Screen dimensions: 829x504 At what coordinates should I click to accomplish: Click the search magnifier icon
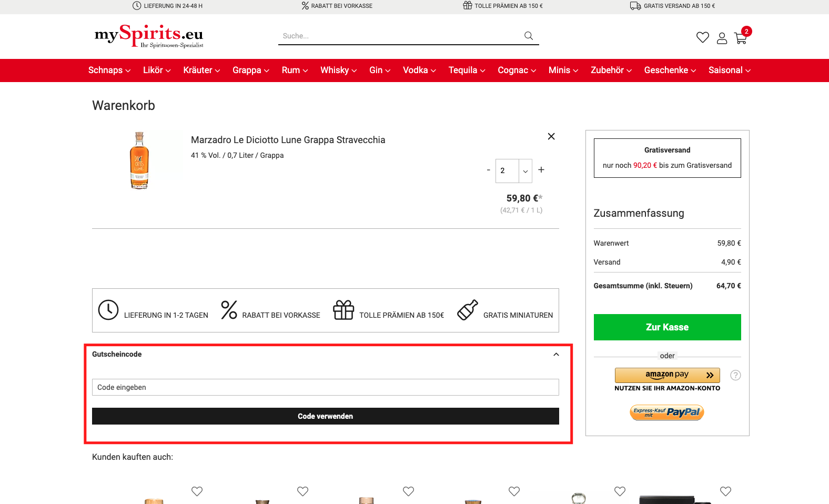click(529, 36)
